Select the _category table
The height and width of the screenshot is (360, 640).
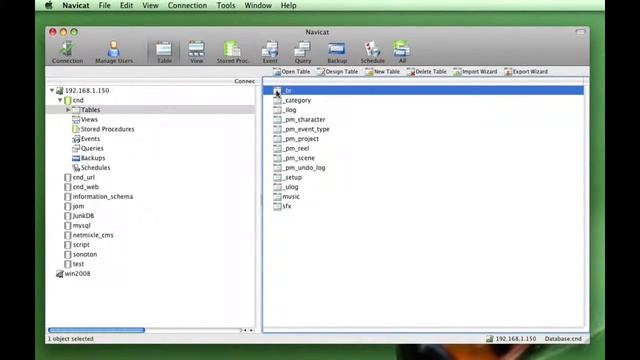[292, 100]
